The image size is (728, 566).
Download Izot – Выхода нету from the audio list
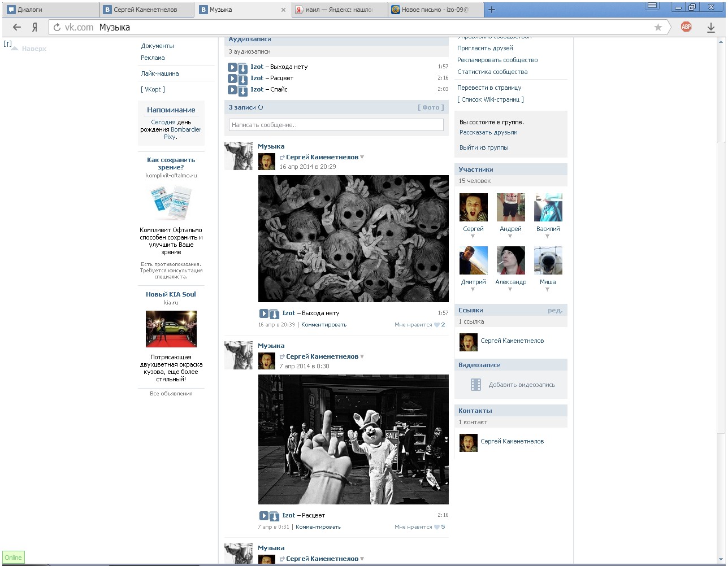pyautogui.click(x=242, y=68)
